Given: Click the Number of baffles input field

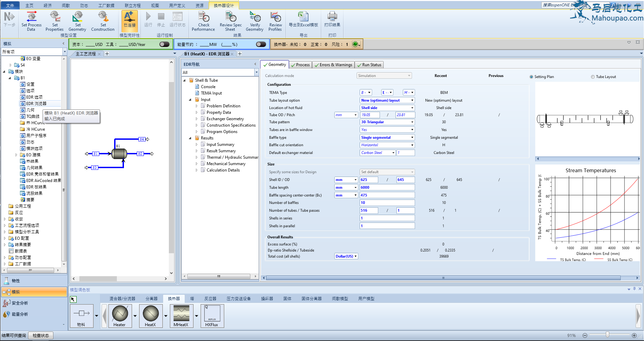Looking at the screenshot, I should tap(387, 203).
